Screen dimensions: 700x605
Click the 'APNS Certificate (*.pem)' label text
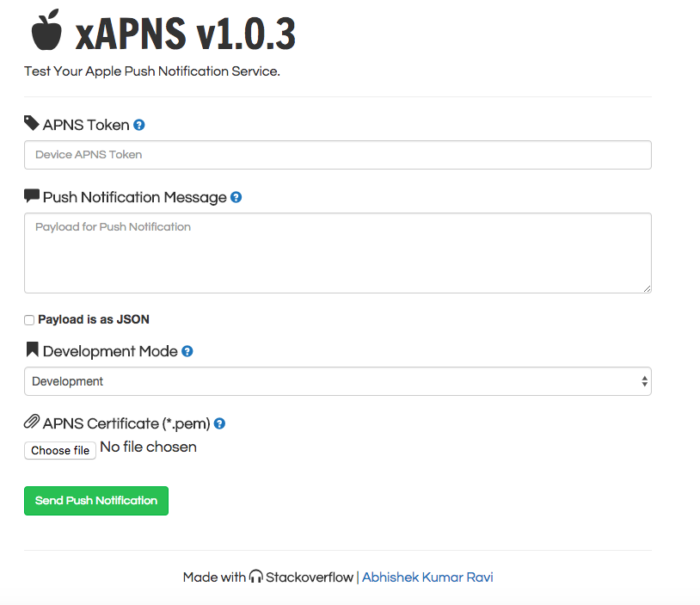(x=126, y=423)
